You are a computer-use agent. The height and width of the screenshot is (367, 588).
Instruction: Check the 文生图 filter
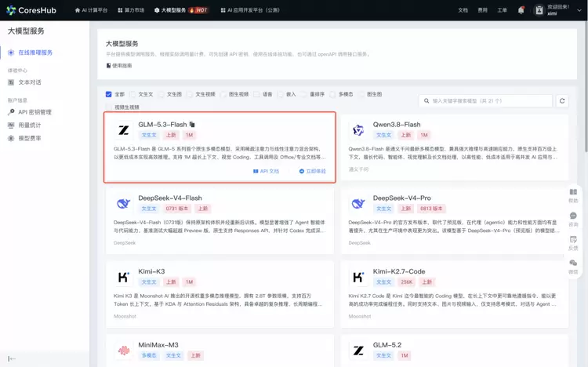[162, 94]
